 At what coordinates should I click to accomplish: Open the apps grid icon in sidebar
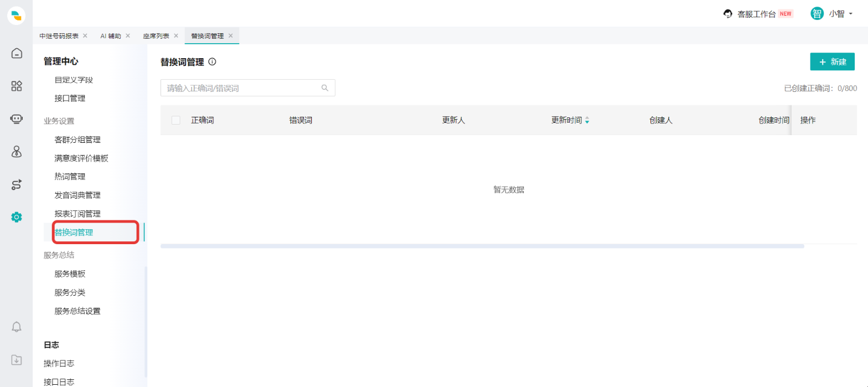[17, 86]
